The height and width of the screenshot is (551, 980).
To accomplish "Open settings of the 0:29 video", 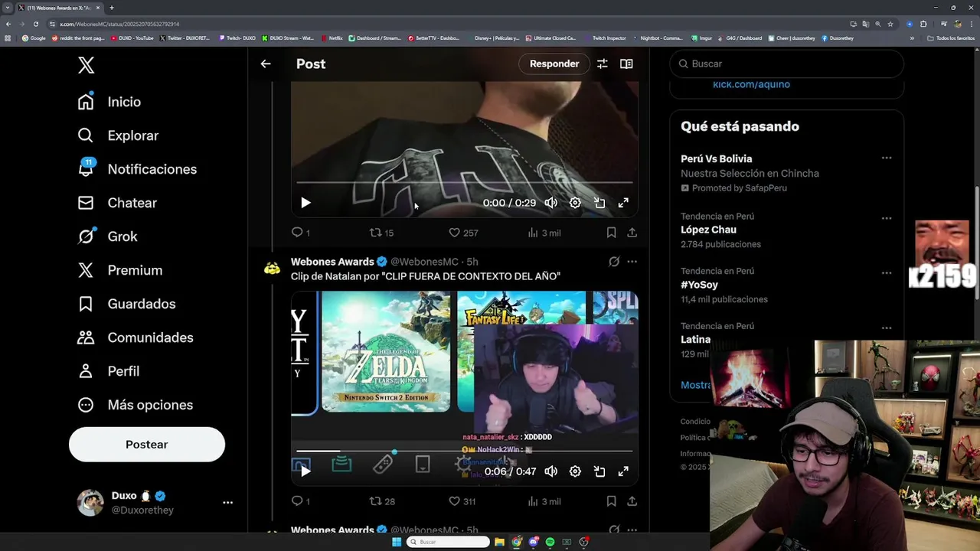I will (575, 203).
